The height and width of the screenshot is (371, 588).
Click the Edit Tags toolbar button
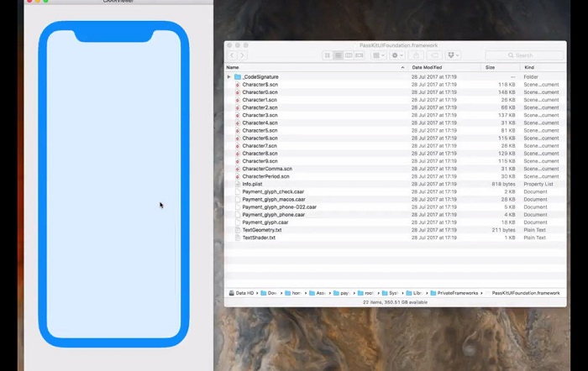[x=435, y=55]
